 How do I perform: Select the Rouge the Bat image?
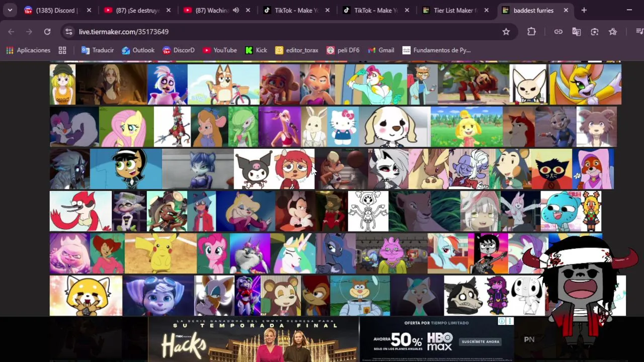tap(214, 296)
